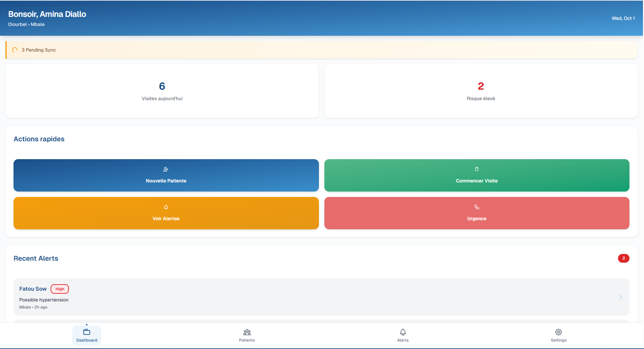Select the clipboard icon on Commencer Visite

click(477, 169)
